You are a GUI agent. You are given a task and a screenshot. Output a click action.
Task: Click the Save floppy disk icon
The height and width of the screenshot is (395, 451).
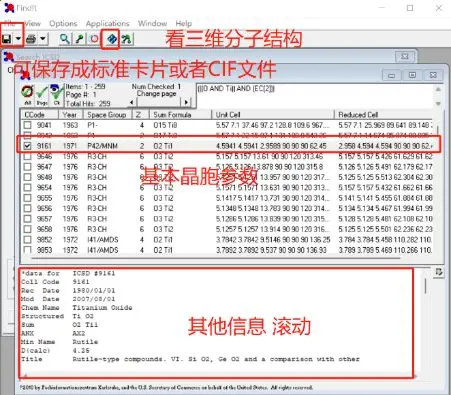click(7, 39)
